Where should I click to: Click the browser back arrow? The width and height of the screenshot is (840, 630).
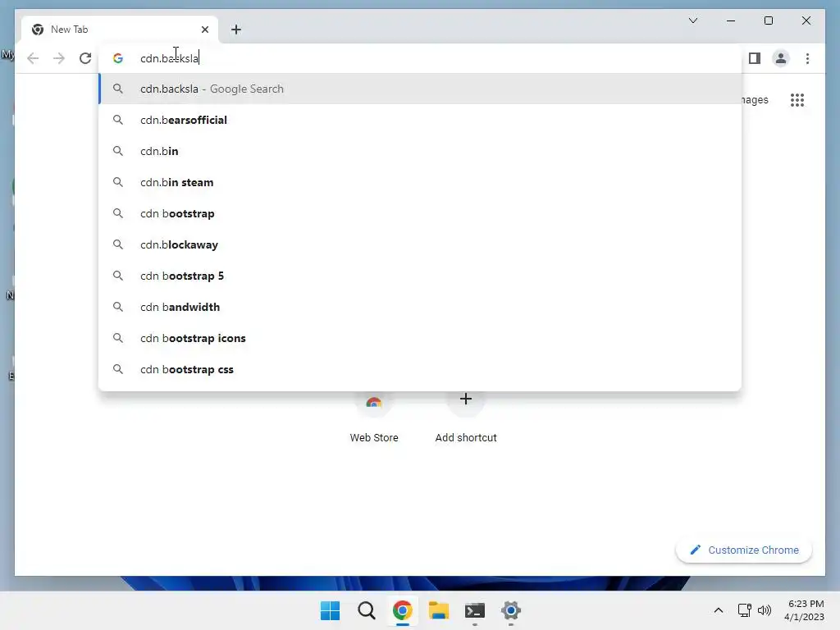coord(33,58)
